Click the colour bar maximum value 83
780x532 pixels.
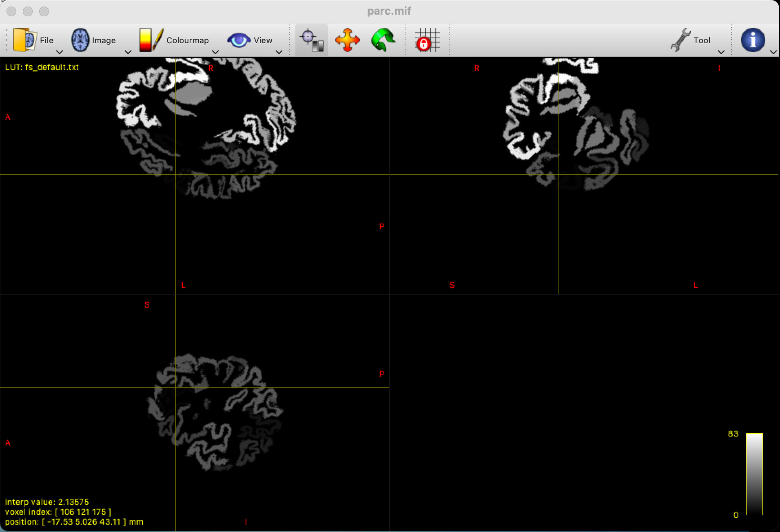coord(733,434)
